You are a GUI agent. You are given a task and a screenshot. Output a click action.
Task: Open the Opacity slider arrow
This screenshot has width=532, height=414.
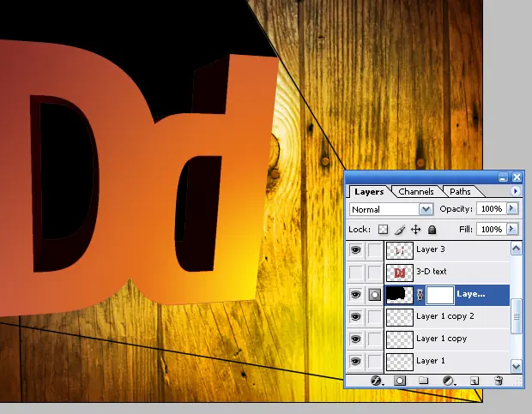point(512,208)
